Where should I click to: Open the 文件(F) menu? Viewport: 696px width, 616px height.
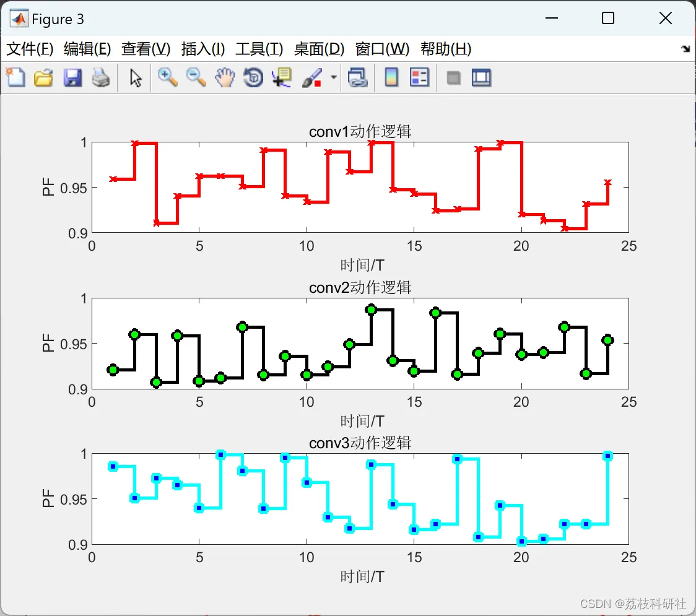click(30, 49)
